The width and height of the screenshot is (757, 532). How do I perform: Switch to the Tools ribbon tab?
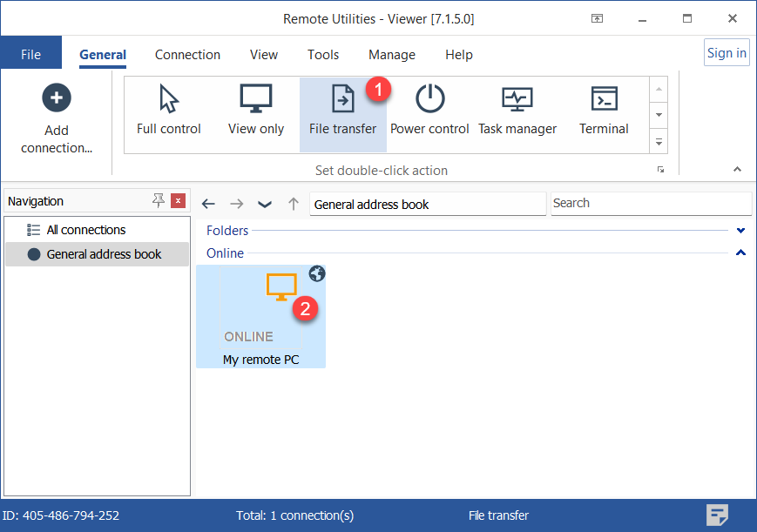[x=322, y=55]
